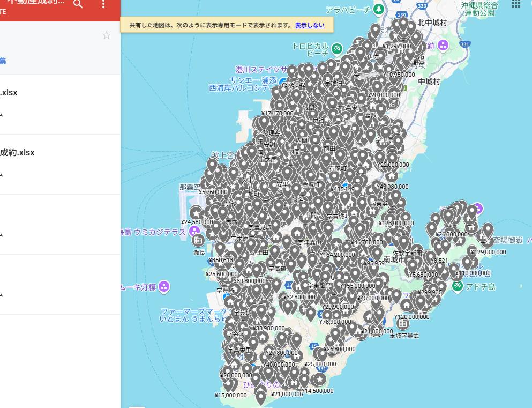532x408 pixels.
Task: Click the 沖縄県総合運動公園 place label
Action: point(479,9)
